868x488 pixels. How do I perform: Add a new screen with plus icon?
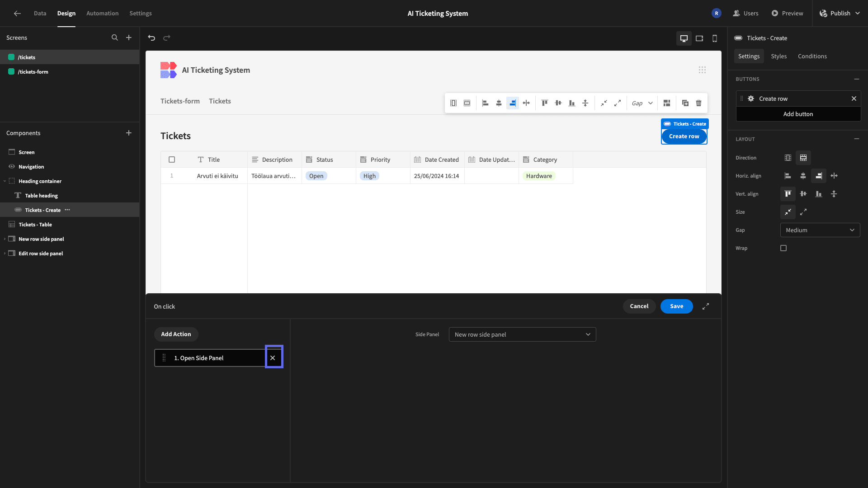pos(129,38)
